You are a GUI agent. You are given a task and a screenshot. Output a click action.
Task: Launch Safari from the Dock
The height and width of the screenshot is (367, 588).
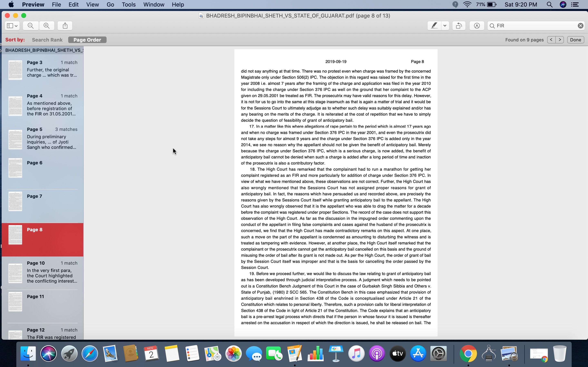(90, 353)
